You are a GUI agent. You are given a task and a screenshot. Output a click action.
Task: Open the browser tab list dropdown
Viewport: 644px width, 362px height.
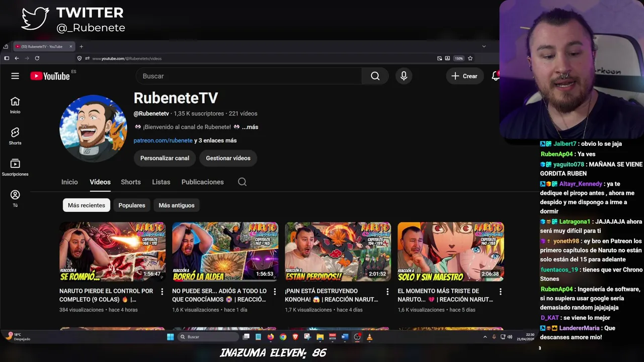point(484,46)
